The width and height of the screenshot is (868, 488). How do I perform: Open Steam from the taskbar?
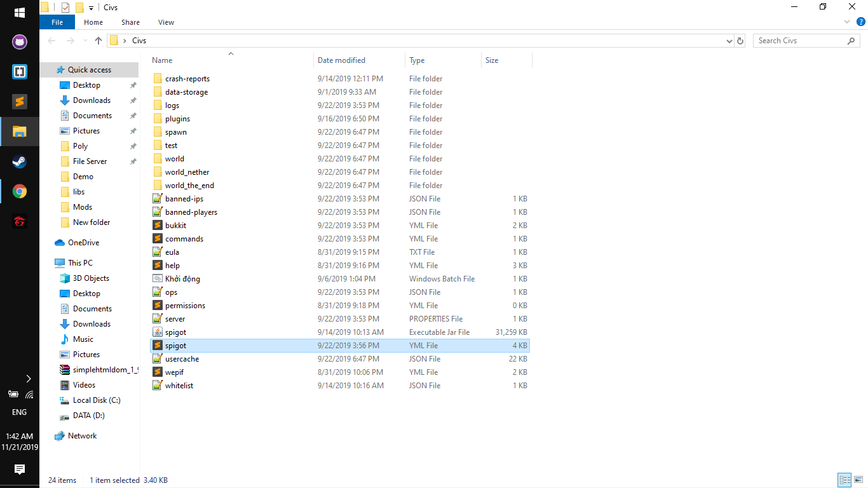click(x=19, y=161)
